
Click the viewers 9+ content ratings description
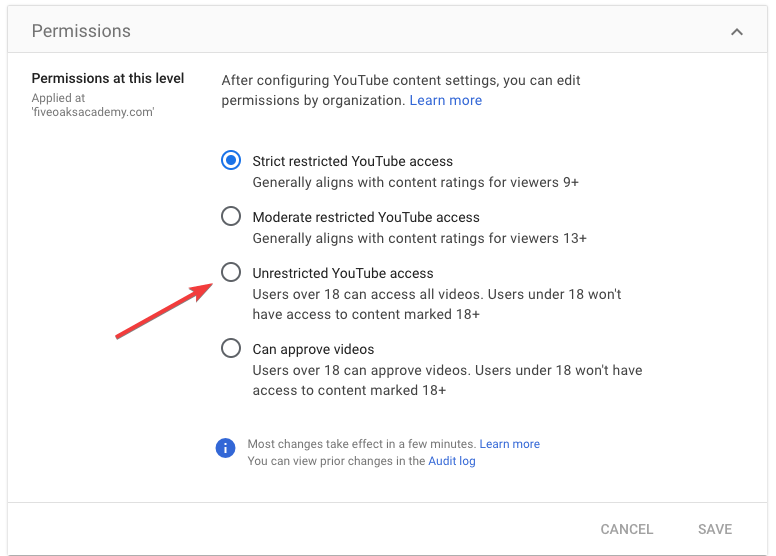pos(415,183)
